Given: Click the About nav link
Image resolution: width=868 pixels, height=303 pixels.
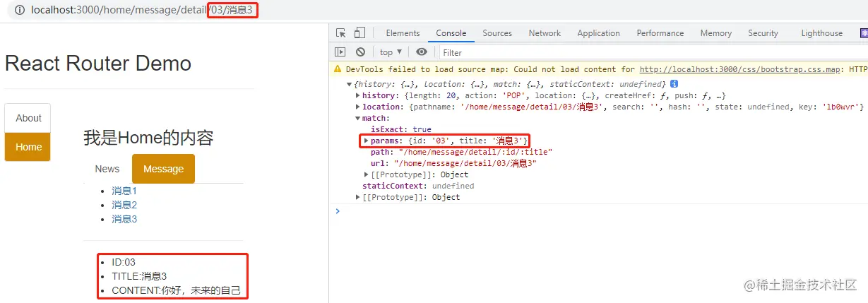Looking at the screenshot, I should (28, 118).
